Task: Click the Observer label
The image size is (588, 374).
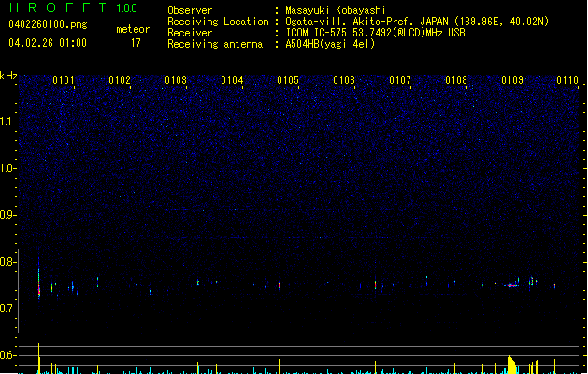Action: pos(190,10)
